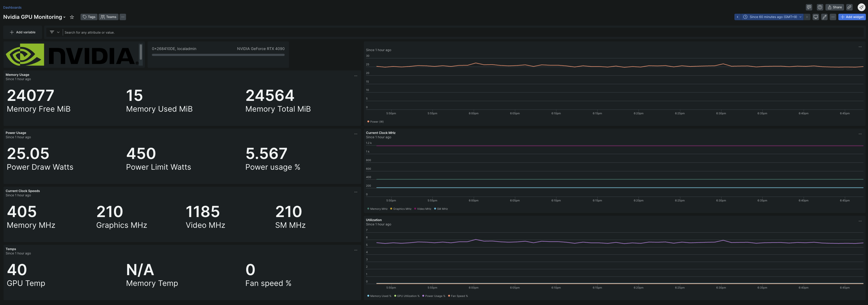
Task: Edit dashboard with the pencil icon
Action: click(x=824, y=17)
